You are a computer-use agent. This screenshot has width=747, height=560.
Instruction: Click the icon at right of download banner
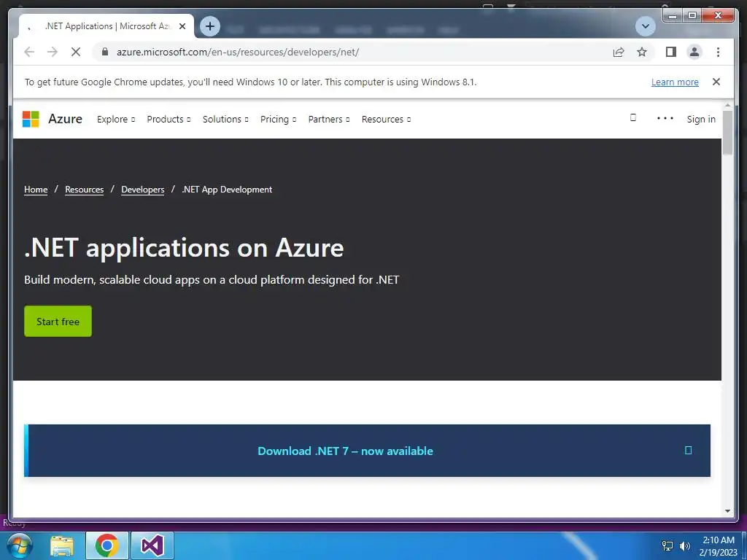688,451
